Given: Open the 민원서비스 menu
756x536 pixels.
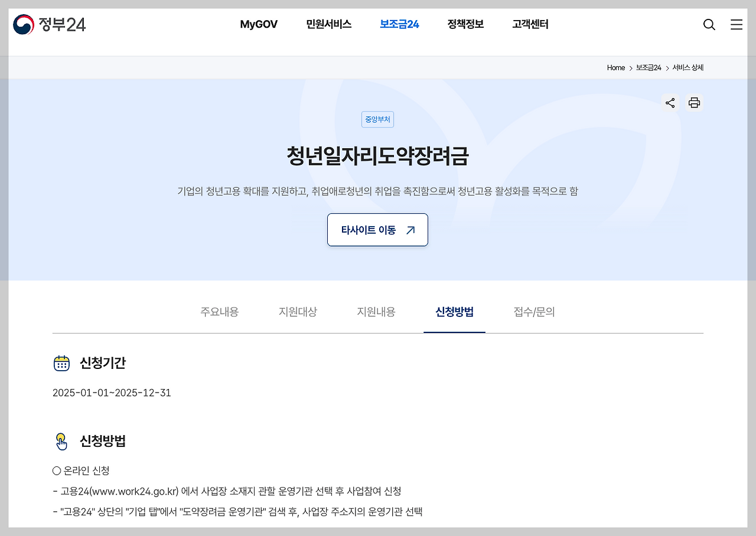Looking at the screenshot, I should [329, 24].
